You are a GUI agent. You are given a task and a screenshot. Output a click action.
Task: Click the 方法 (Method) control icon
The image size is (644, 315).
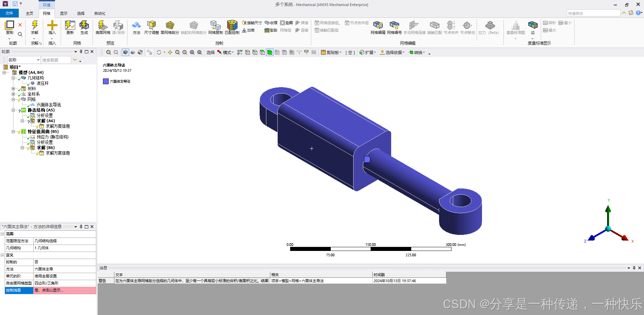pyautogui.click(x=136, y=25)
